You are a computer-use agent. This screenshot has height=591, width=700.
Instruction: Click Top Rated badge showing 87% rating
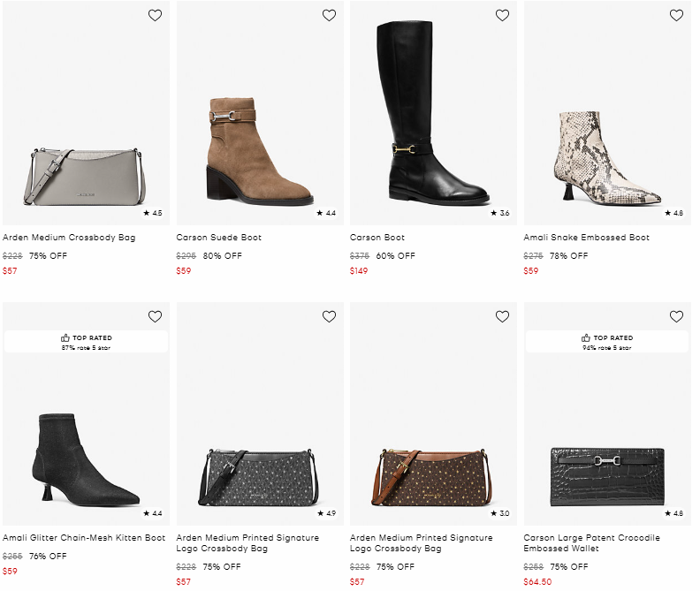point(86,342)
